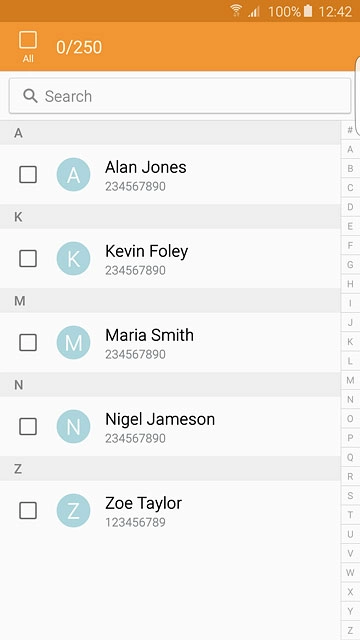The height and width of the screenshot is (640, 360).
Task: Tap the 0/250 selection counter
Action: coord(79,47)
